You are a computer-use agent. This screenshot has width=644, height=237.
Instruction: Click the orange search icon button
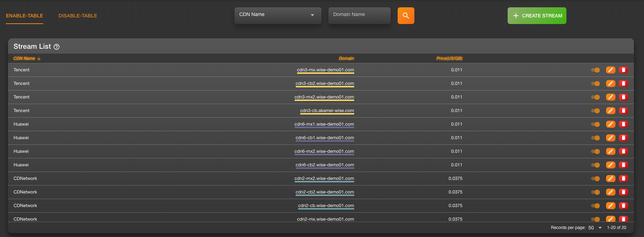406,16
